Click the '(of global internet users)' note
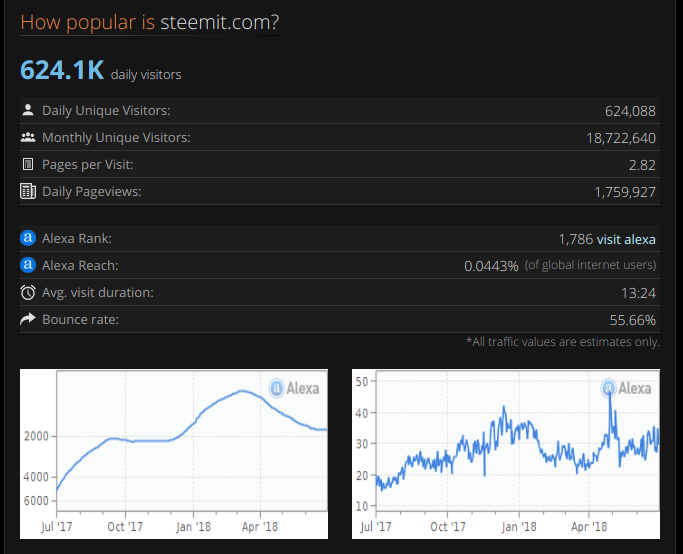 [590, 265]
